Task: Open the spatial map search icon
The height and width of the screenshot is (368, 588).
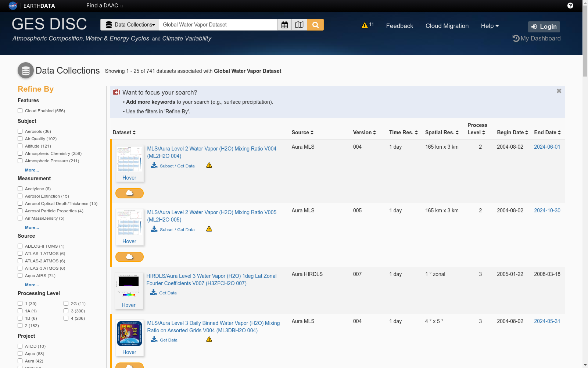Action: [300, 25]
